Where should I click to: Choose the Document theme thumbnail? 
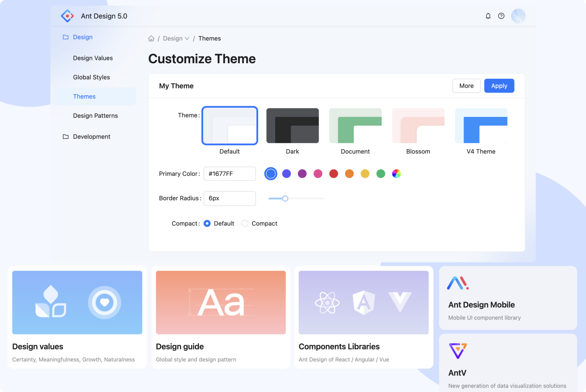point(355,126)
